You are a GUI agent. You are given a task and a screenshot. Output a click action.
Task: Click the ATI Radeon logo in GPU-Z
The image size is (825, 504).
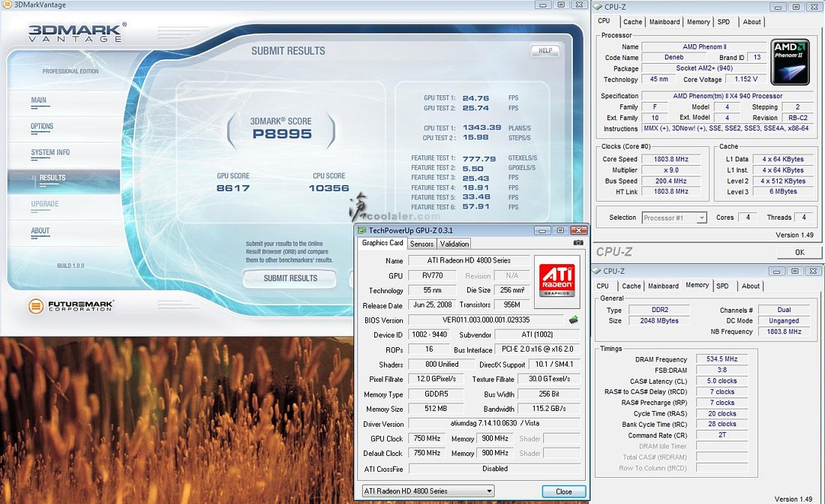pos(556,281)
